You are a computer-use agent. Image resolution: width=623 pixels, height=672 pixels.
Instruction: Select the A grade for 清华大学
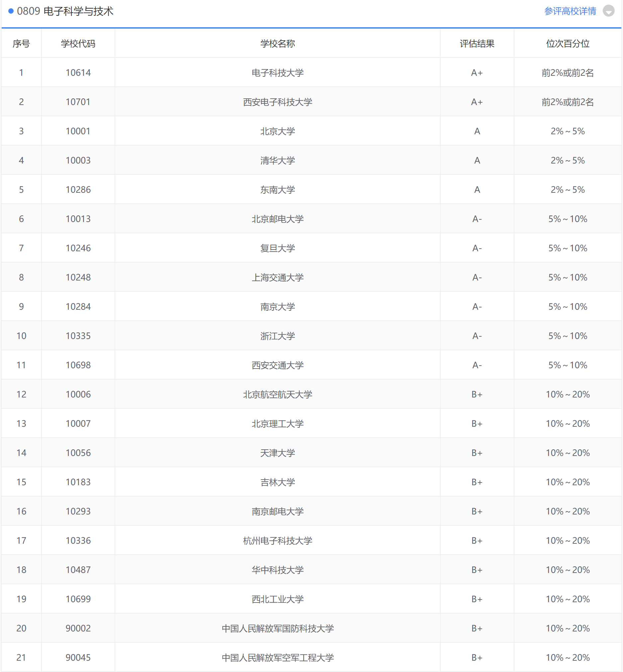[x=477, y=161]
